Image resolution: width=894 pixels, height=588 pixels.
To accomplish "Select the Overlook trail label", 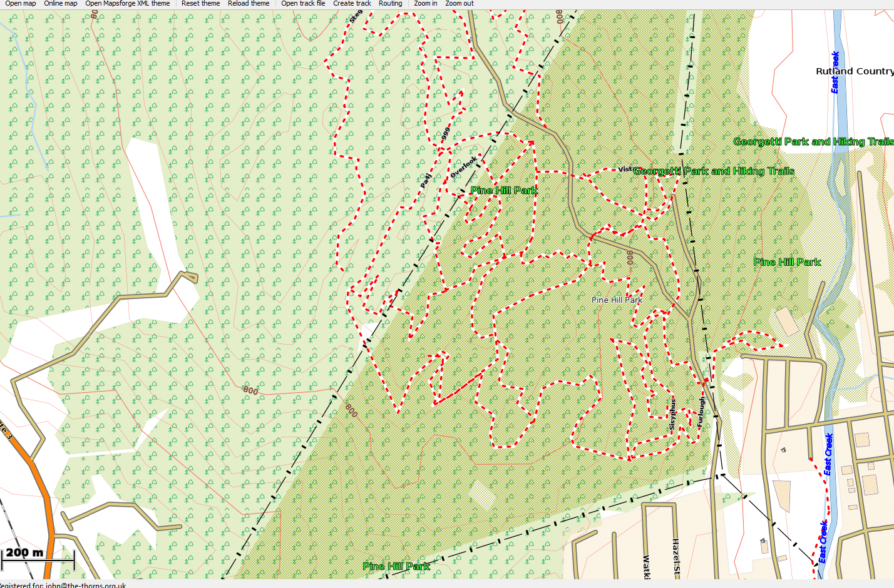I will click(464, 167).
